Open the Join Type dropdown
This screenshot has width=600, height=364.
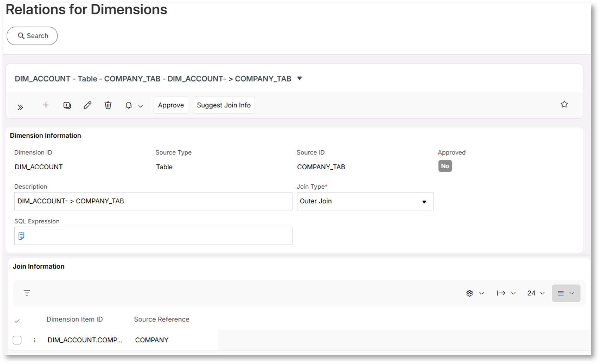point(365,201)
